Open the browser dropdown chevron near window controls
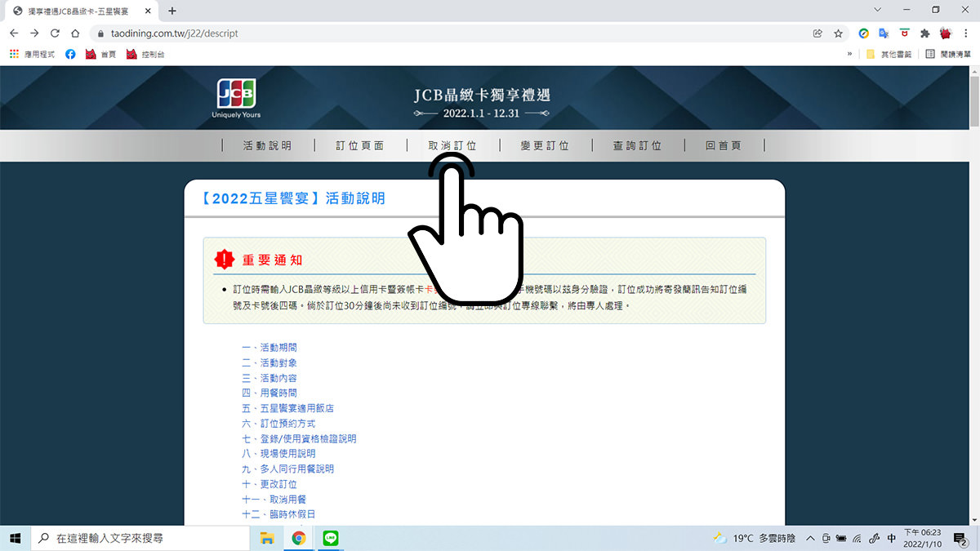This screenshot has width=980, height=551. tap(876, 10)
